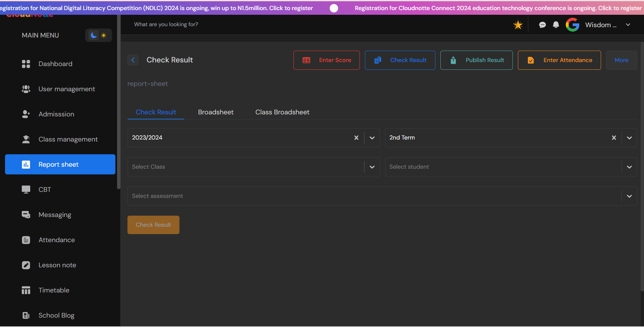Image resolution: width=644 pixels, height=327 pixels.
Task: Click the Publish Result button
Action: pos(476,60)
